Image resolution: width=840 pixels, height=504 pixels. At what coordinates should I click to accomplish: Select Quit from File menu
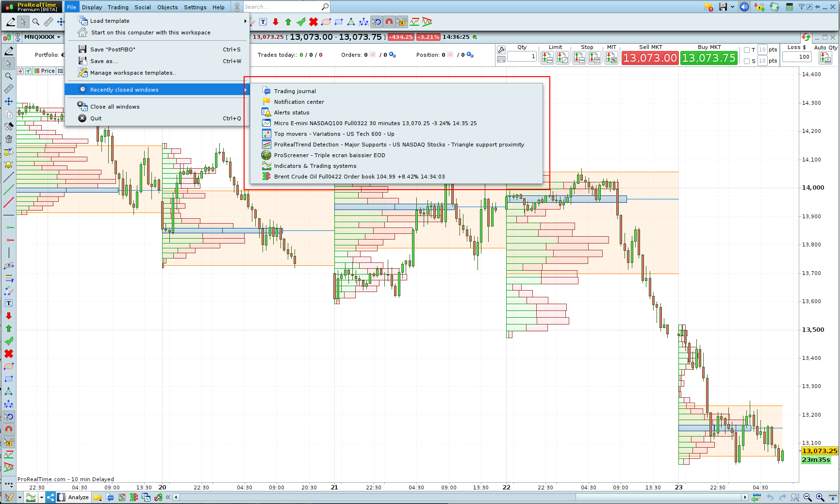tap(157, 118)
